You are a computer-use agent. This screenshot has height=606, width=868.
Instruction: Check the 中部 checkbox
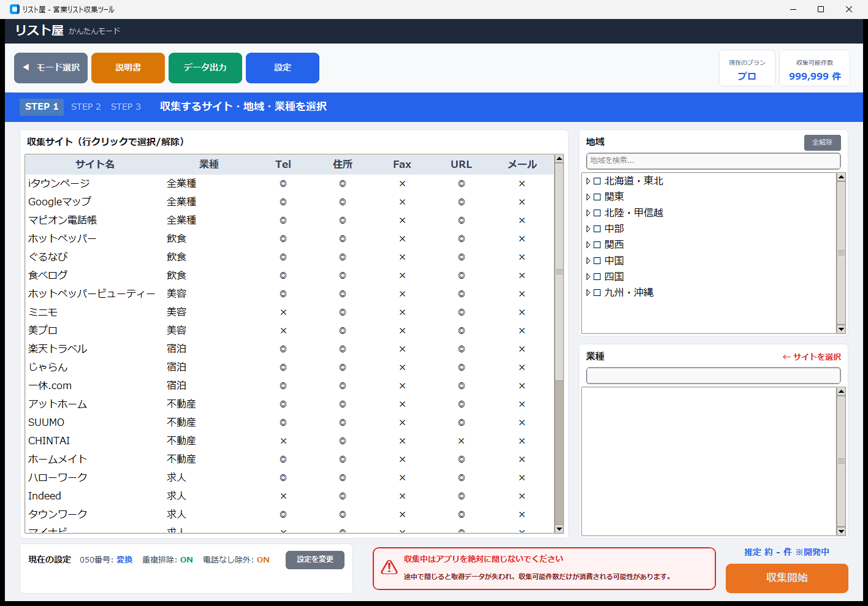[597, 229]
